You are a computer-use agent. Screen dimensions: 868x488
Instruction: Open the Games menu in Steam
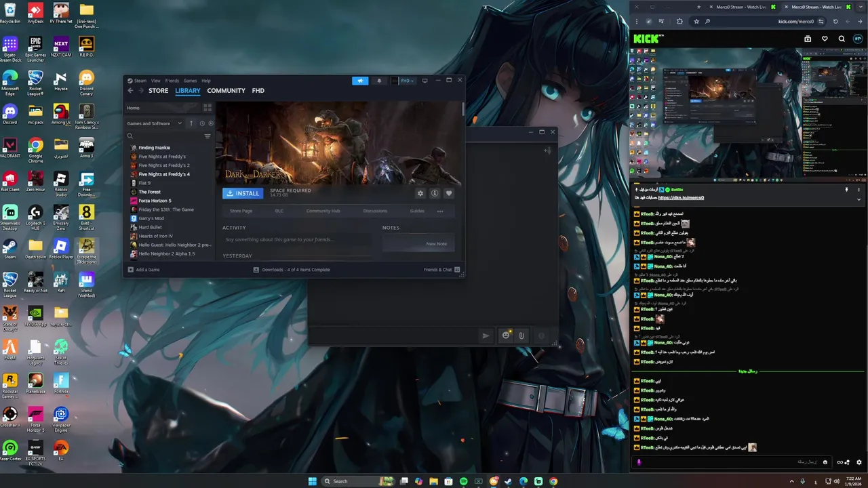click(190, 81)
